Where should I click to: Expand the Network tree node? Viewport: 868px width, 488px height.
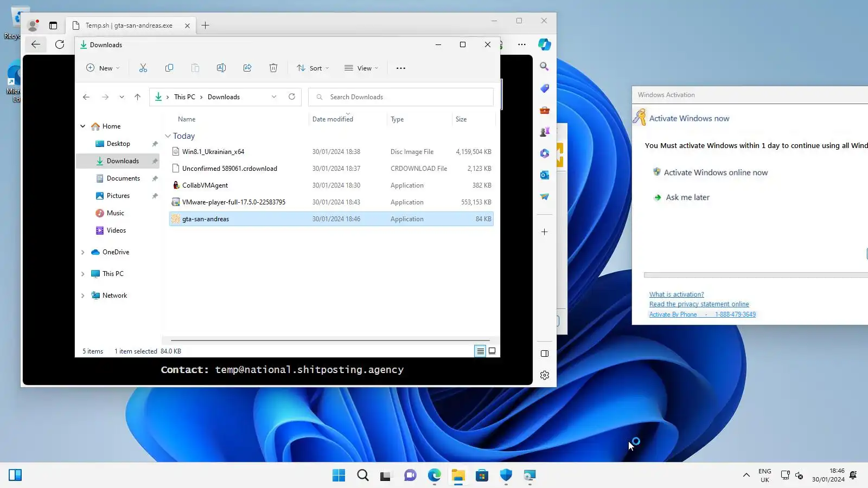[83, 296]
